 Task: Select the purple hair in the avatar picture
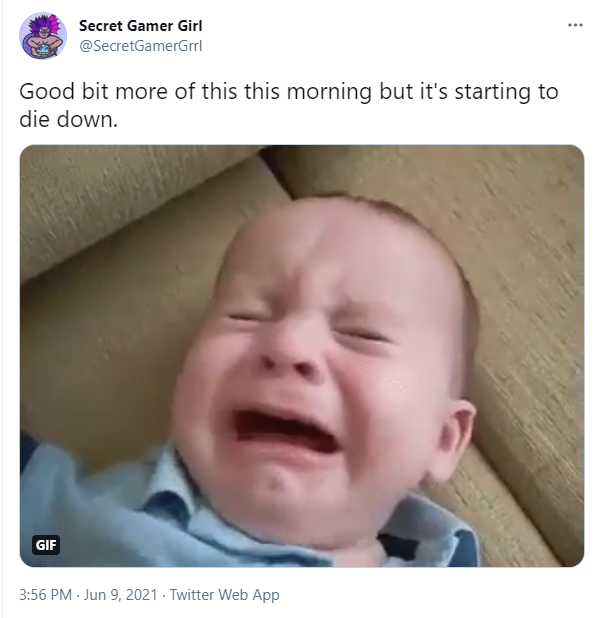coord(43,24)
